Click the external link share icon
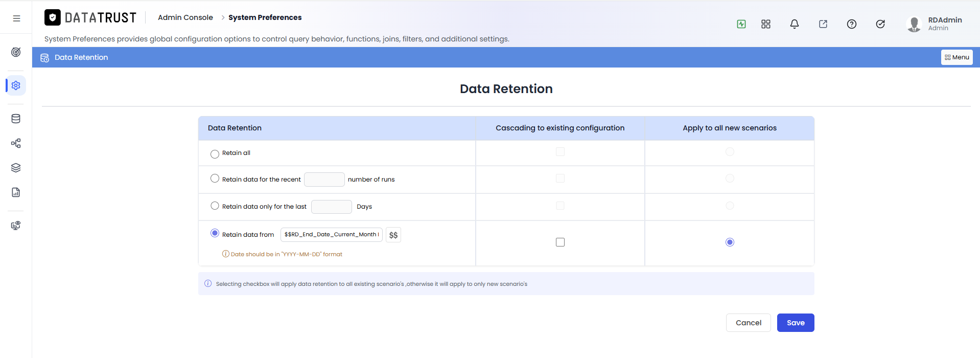 pos(823,24)
